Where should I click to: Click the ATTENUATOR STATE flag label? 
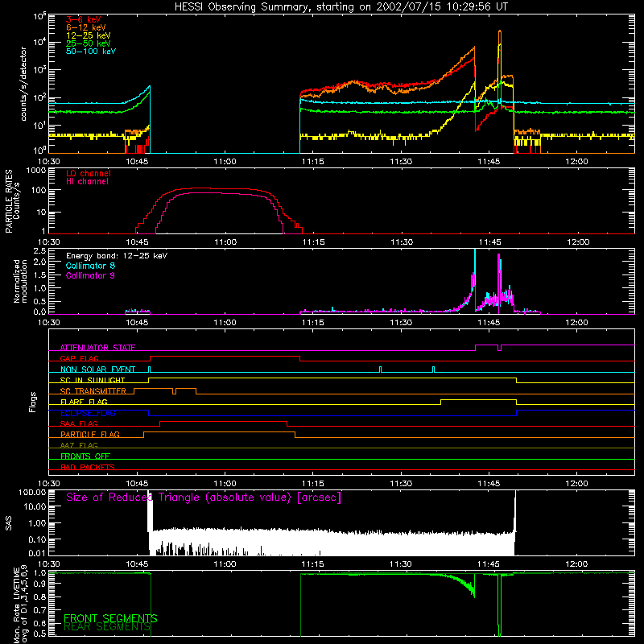point(97,348)
